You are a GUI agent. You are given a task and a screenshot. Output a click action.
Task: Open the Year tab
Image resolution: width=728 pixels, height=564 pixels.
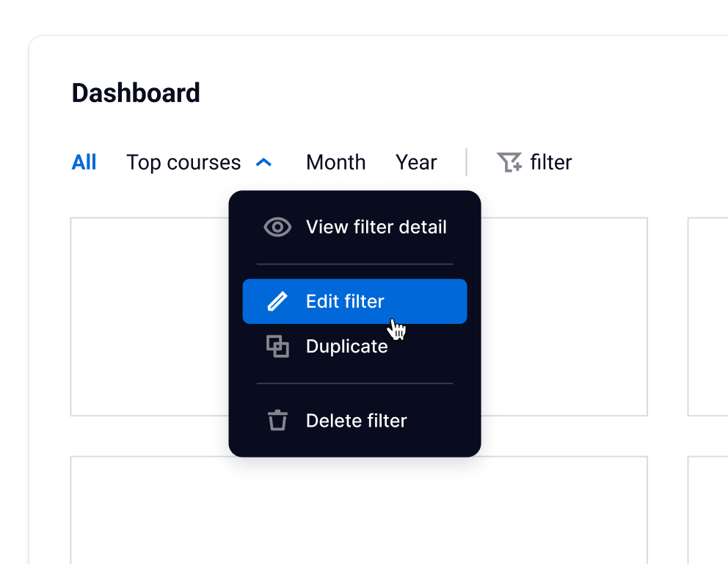coord(416,162)
